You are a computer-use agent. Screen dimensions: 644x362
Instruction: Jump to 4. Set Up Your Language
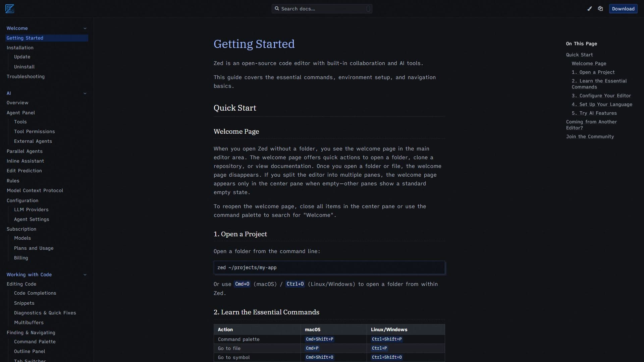click(602, 104)
